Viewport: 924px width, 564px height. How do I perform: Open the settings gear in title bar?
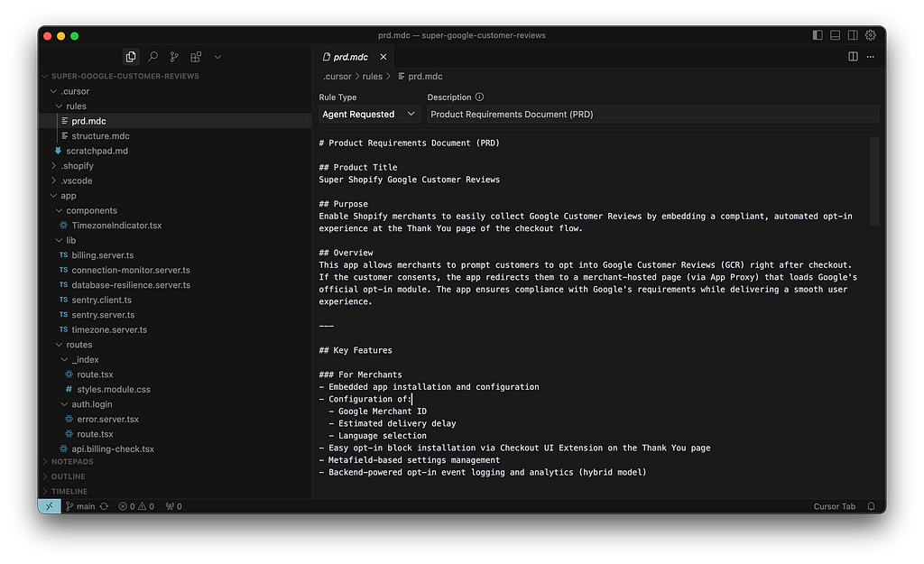click(x=871, y=35)
